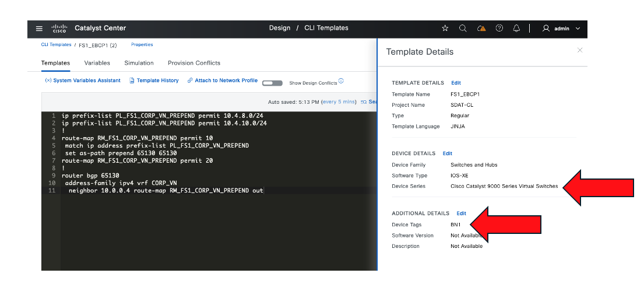Edit the Device Details section

point(447,153)
